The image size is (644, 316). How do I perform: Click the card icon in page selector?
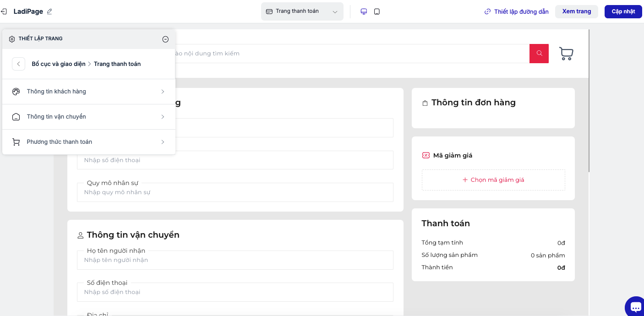tap(269, 11)
